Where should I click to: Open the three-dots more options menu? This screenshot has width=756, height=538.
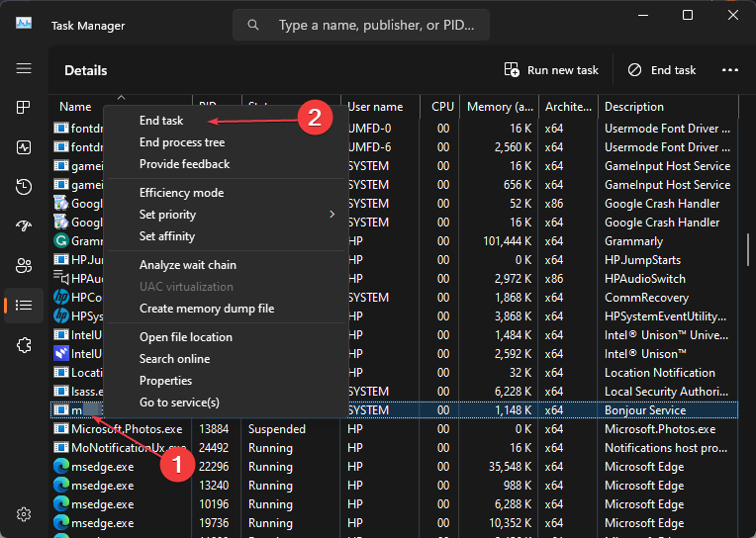coord(730,70)
